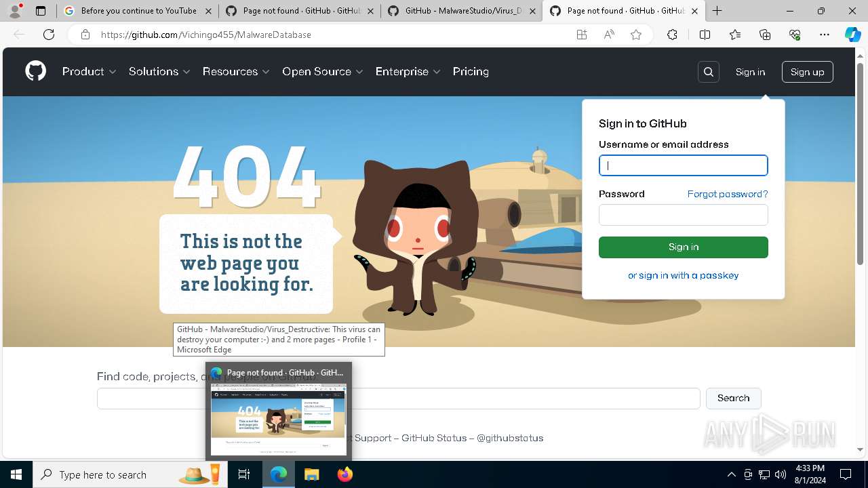This screenshot has height=488, width=868.
Task: Click or sign in with a passkey
Action: coord(684,275)
